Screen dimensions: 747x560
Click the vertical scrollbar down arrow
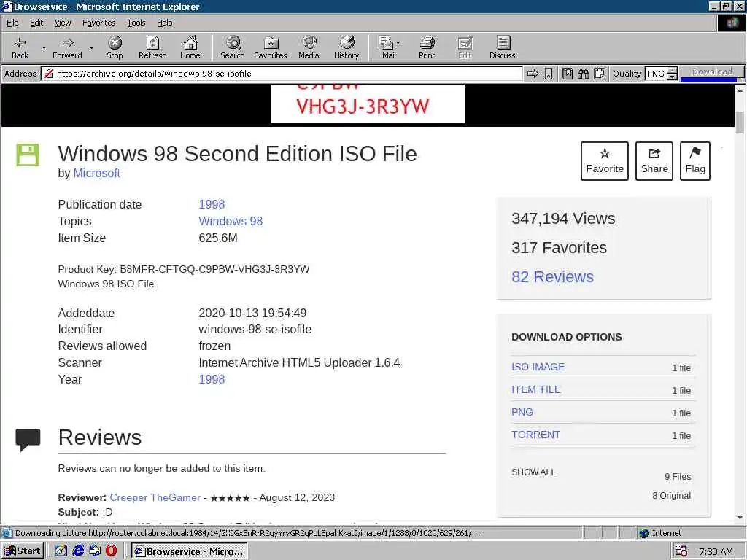[740, 518]
